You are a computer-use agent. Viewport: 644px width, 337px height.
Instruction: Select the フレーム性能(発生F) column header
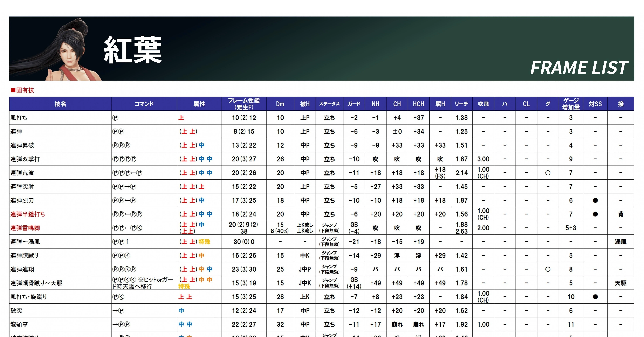(244, 104)
